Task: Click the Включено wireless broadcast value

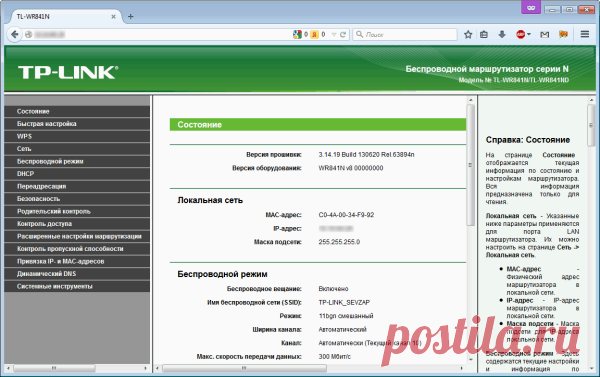Action: pos(333,289)
